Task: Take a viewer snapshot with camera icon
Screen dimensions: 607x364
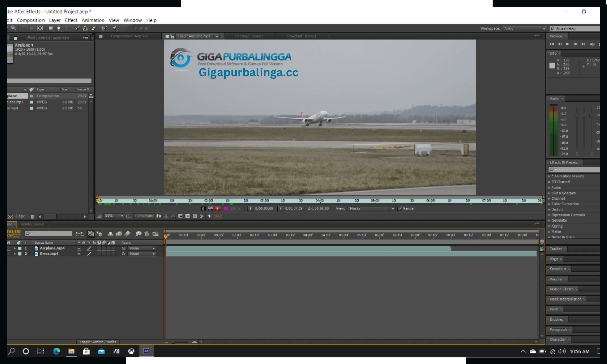Action: click(x=159, y=216)
